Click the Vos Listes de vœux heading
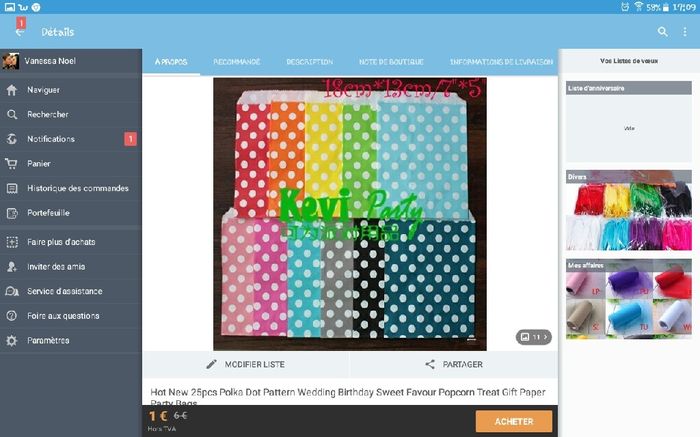Image resolution: width=700 pixels, height=437 pixels. [x=629, y=61]
